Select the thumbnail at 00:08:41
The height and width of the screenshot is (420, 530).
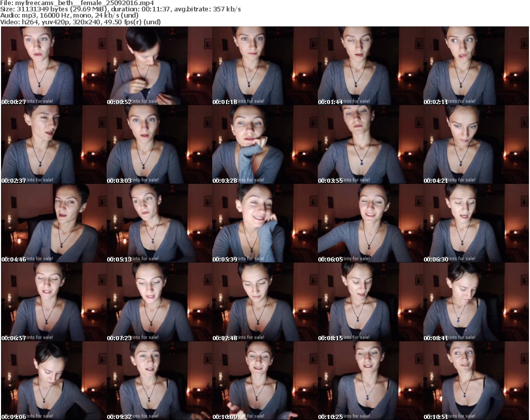476,302
